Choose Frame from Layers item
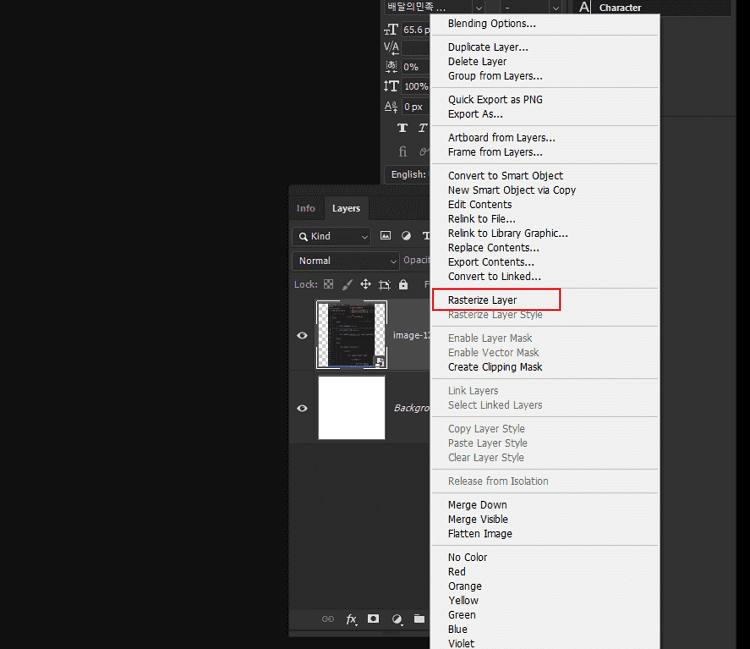The height and width of the screenshot is (649, 750). pos(545,152)
